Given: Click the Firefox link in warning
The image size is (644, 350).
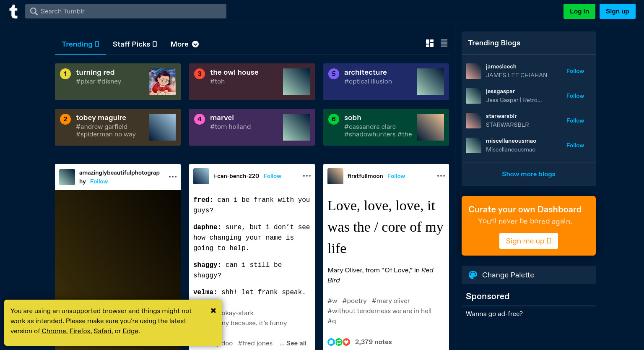Looking at the screenshot, I should click(80, 331).
